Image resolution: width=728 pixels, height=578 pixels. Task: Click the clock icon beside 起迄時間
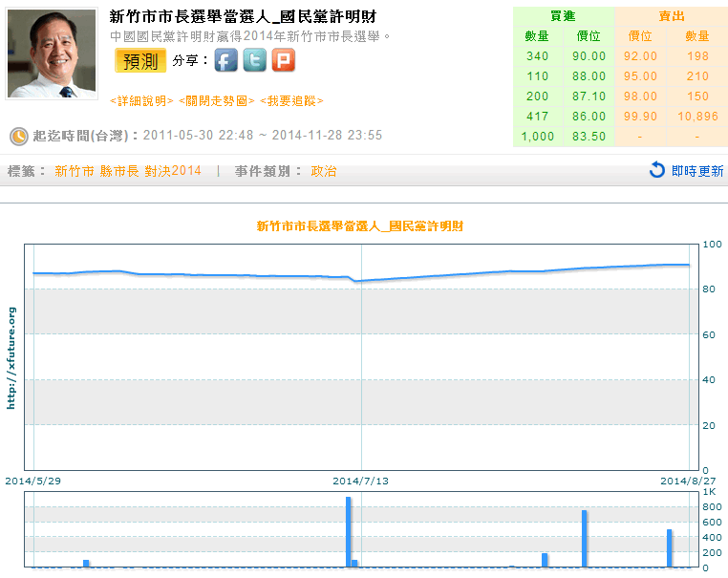[x=19, y=137]
